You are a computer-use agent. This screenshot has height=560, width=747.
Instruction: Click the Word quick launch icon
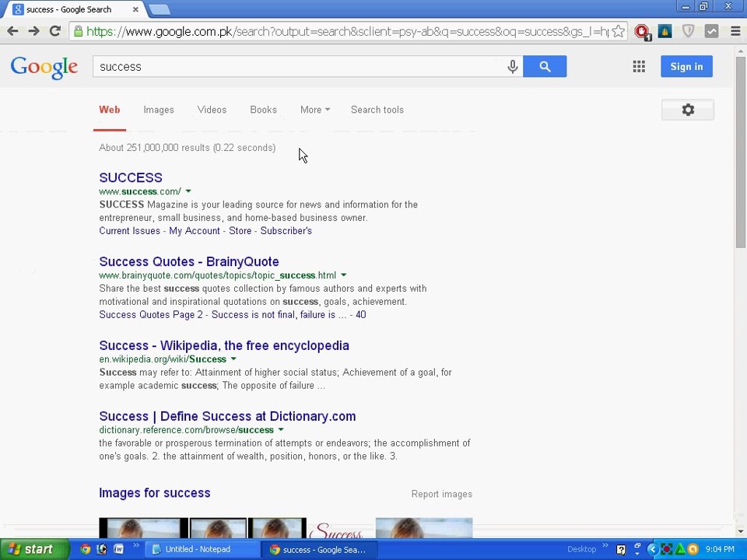pos(117,549)
